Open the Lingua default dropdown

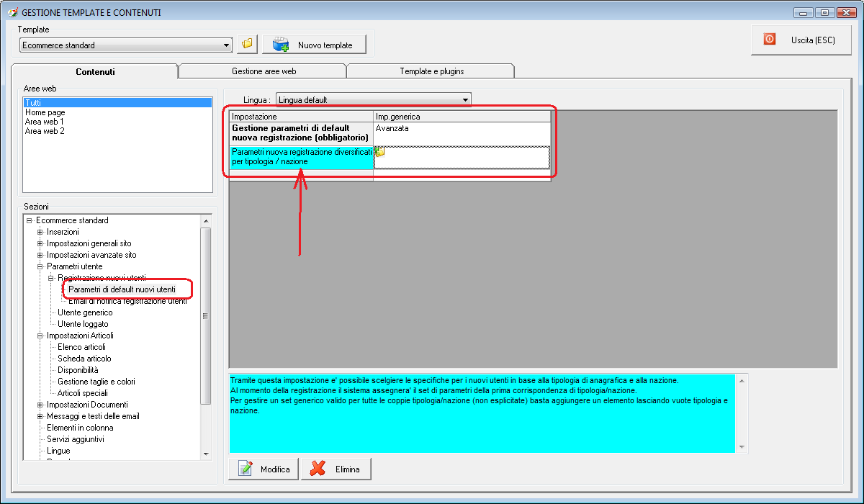click(374, 99)
